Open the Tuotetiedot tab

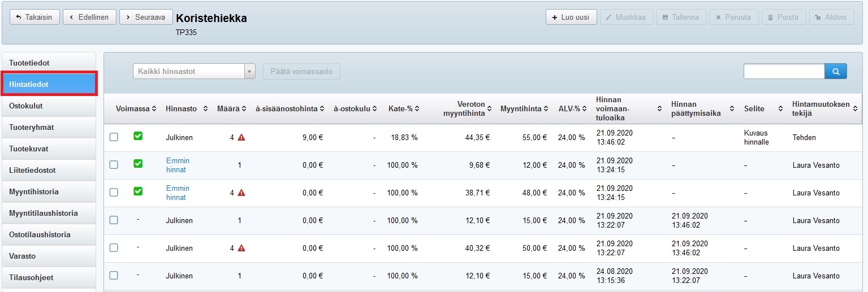coord(49,63)
